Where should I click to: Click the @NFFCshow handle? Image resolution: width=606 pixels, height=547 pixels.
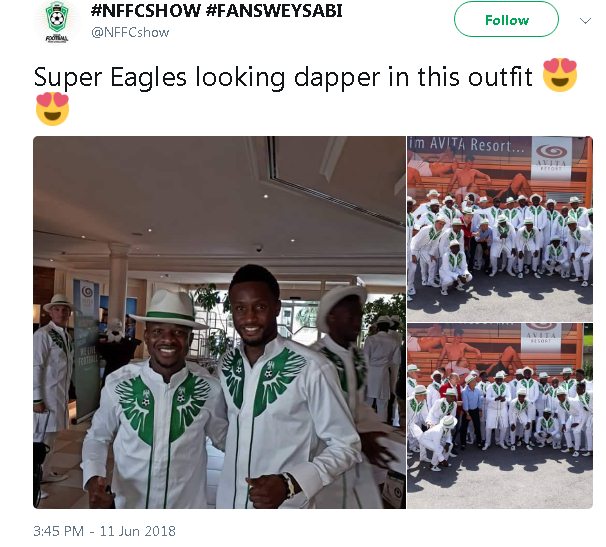[x=130, y=32]
